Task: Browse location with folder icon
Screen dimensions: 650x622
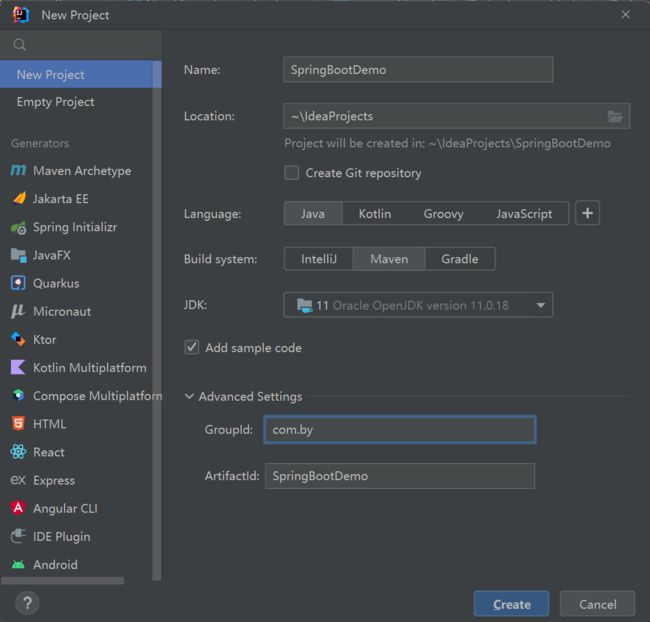Action: [615, 116]
